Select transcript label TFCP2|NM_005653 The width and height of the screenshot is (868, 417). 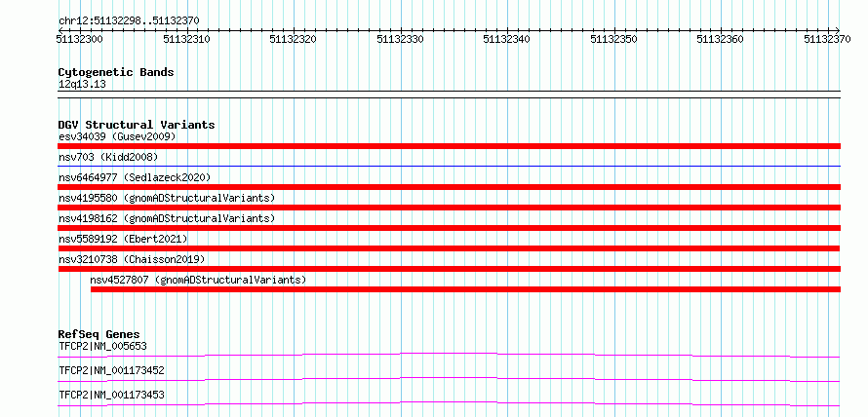click(102, 347)
